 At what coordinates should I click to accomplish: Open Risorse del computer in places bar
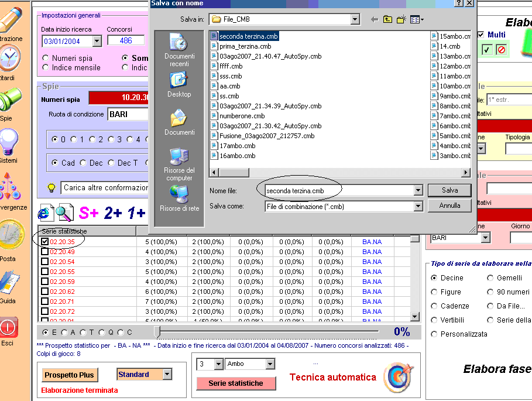(179, 164)
